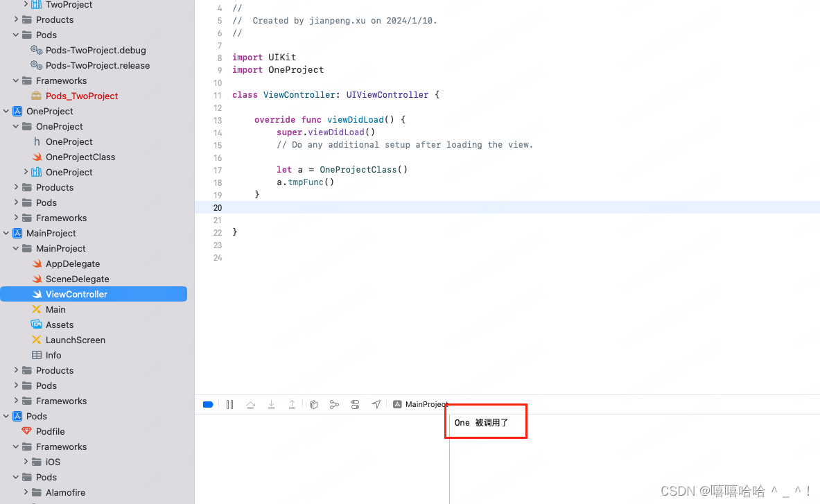Pause program execution in the debug bar

pos(229,404)
